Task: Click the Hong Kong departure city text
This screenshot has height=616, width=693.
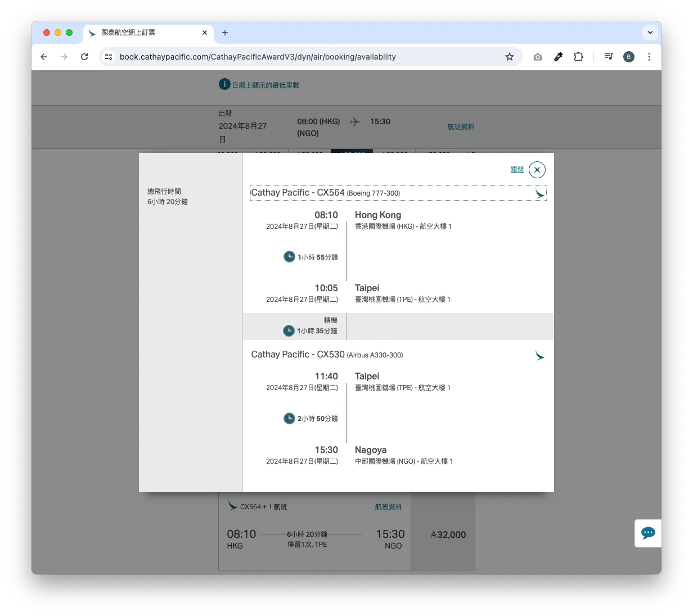Action: pyautogui.click(x=378, y=215)
